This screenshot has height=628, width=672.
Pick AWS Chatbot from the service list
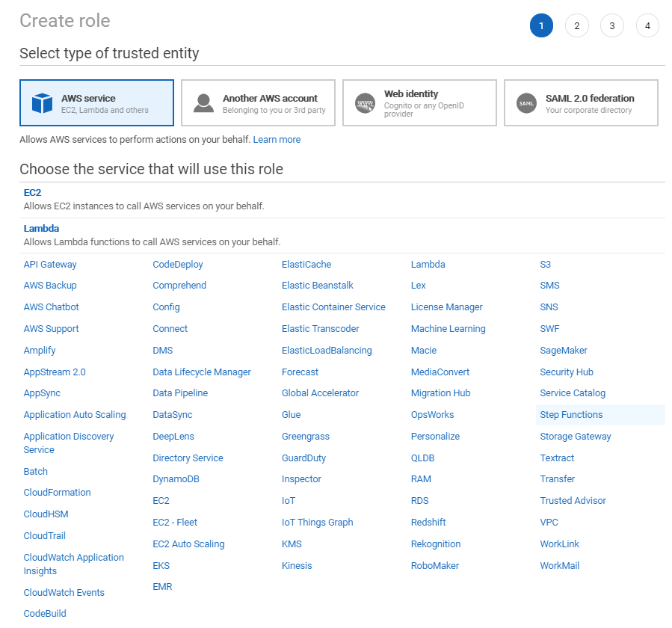[52, 307]
